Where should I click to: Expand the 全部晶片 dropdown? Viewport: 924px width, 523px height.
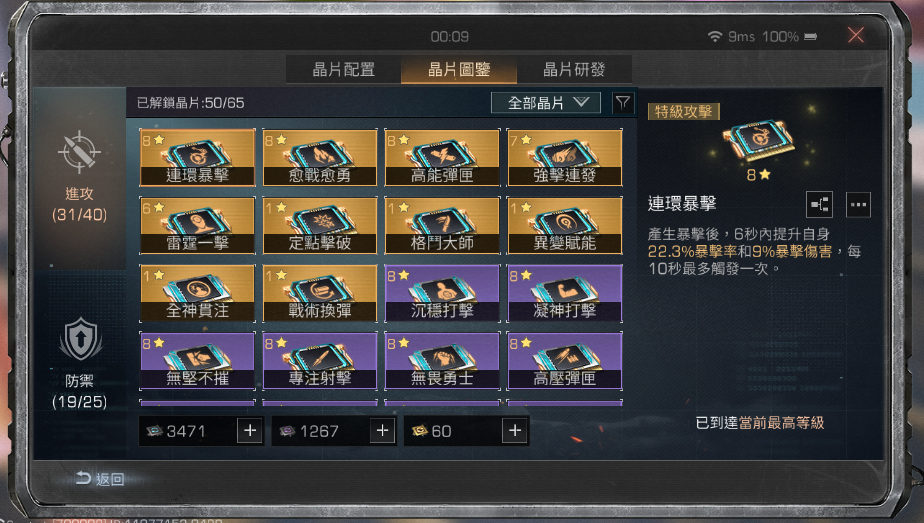546,103
